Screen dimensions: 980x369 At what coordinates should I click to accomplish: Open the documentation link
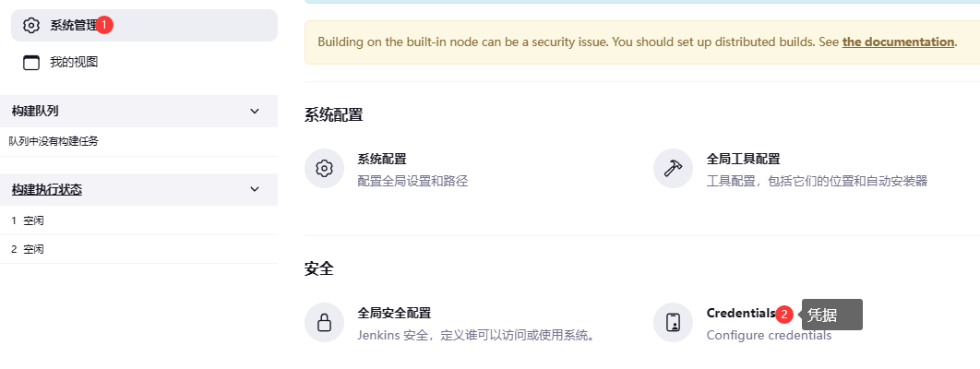coord(898,42)
